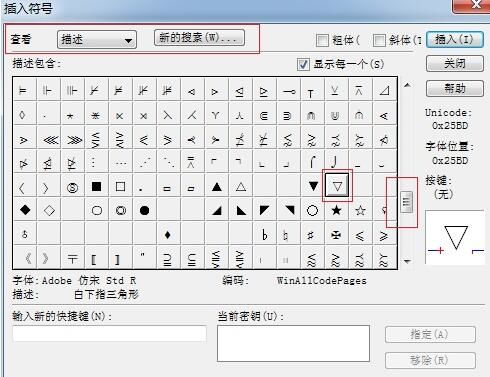Select the white down-pointing triangle symbol
This screenshot has height=377, width=490.
(337, 186)
